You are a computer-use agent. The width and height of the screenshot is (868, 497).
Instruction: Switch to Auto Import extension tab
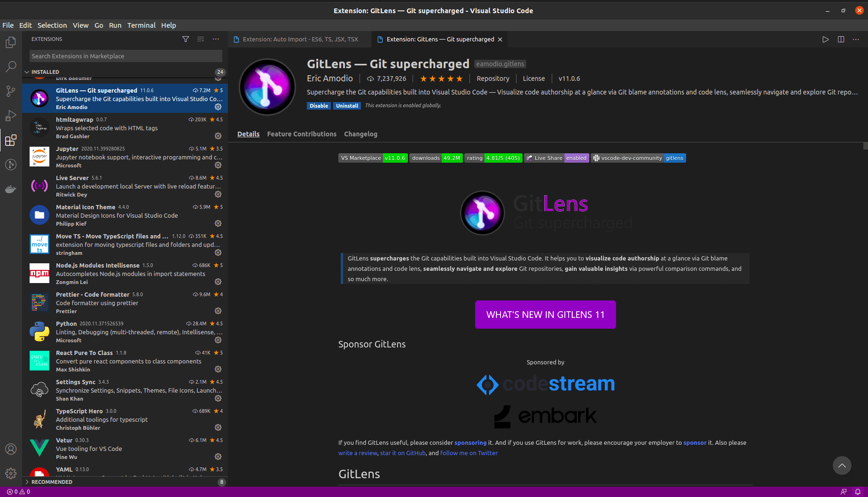(x=300, y=39)
